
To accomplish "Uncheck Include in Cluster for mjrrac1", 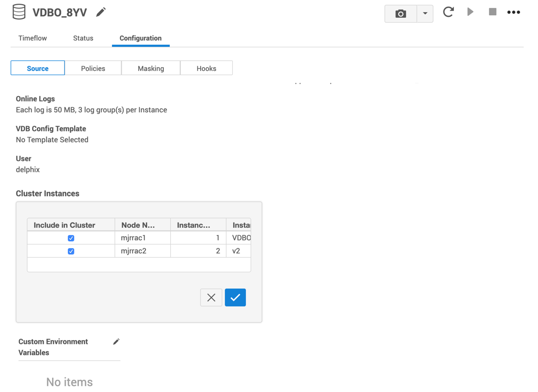I will 71,238.
